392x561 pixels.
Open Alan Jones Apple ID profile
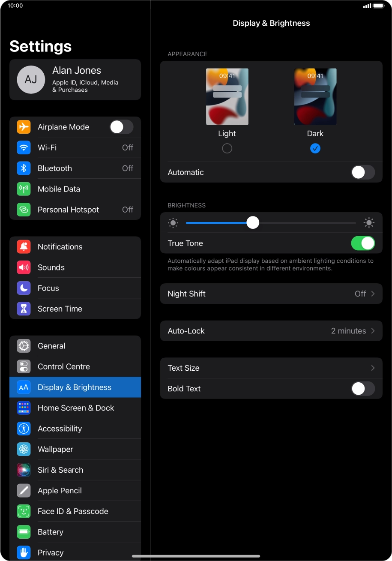click(x=75, y=80)
